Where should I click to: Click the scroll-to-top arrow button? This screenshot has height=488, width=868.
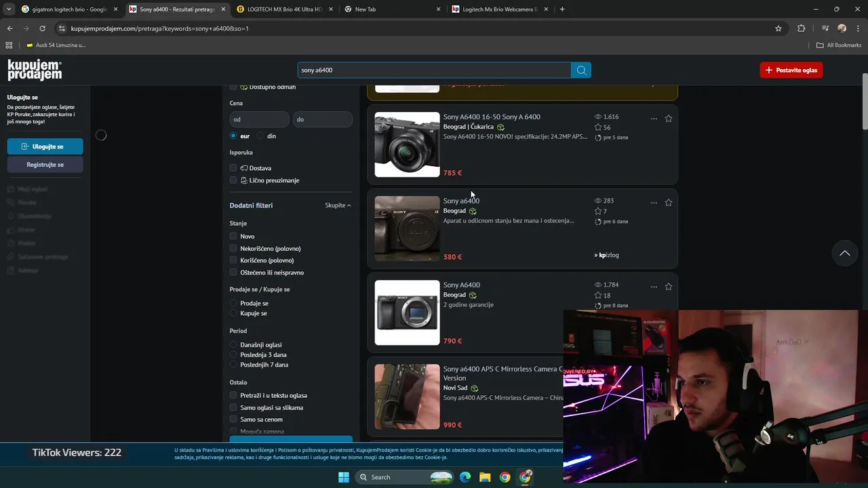845,253
